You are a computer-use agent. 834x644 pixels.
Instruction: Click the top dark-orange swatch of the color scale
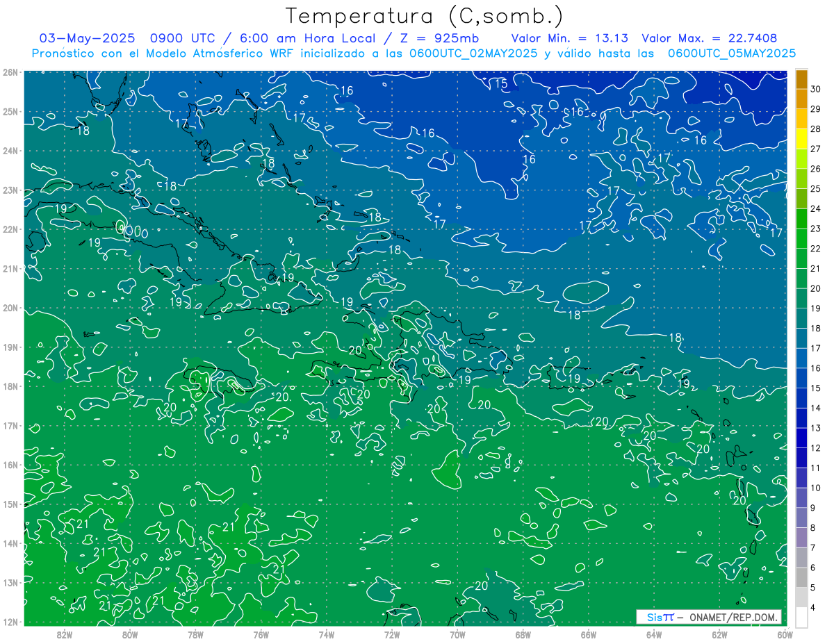pos(802,80)
